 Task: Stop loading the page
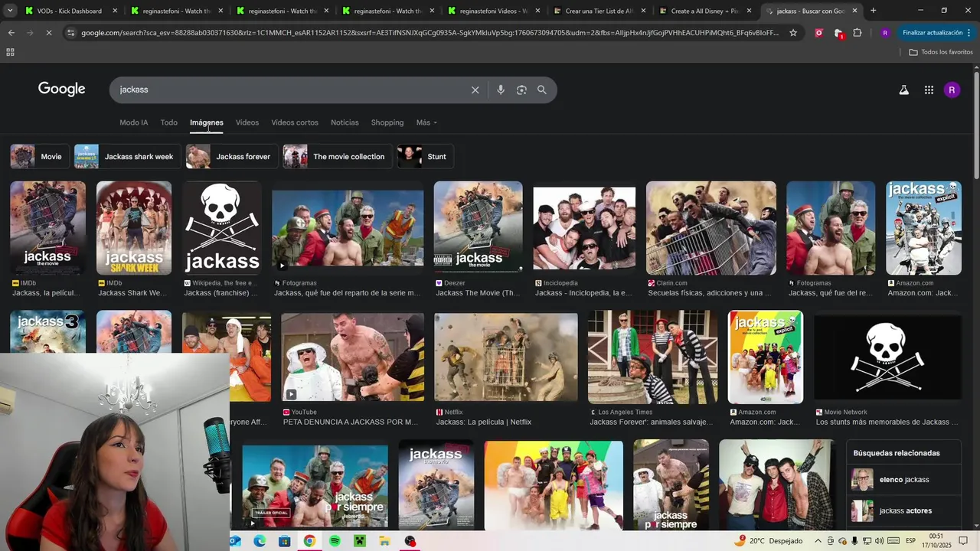click(50, 33)
